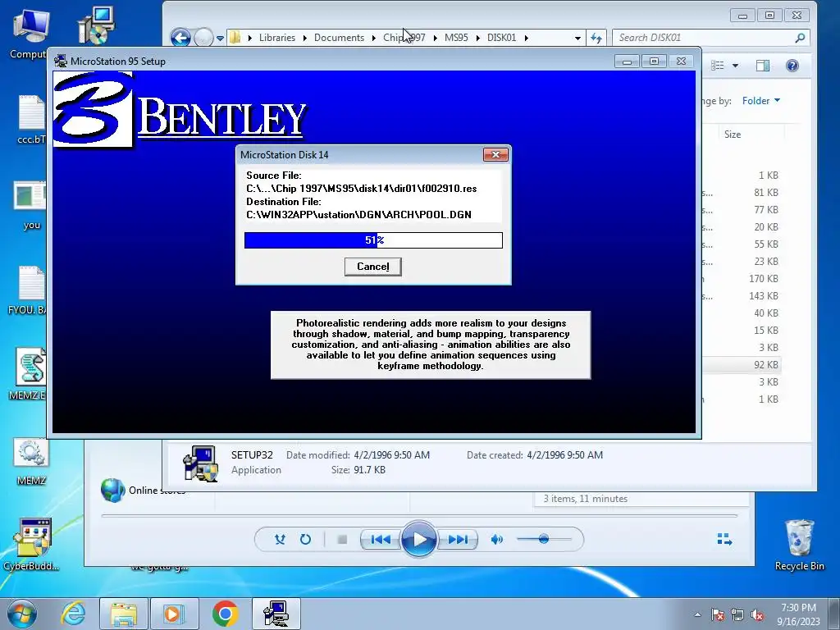
Task: Close the MicroStation Disk 14 dialog
Action: click(x=495, y=155)
